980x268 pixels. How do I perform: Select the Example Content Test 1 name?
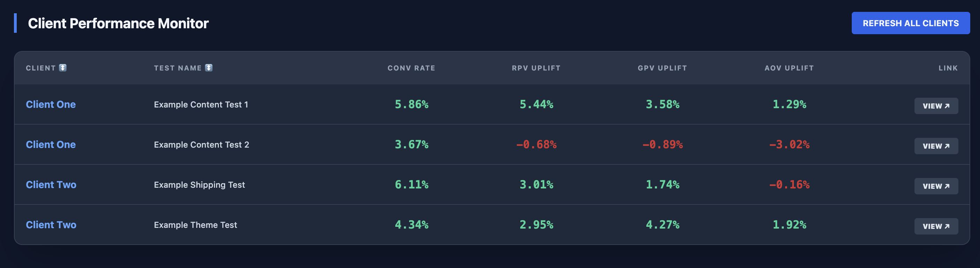point(201,105)
